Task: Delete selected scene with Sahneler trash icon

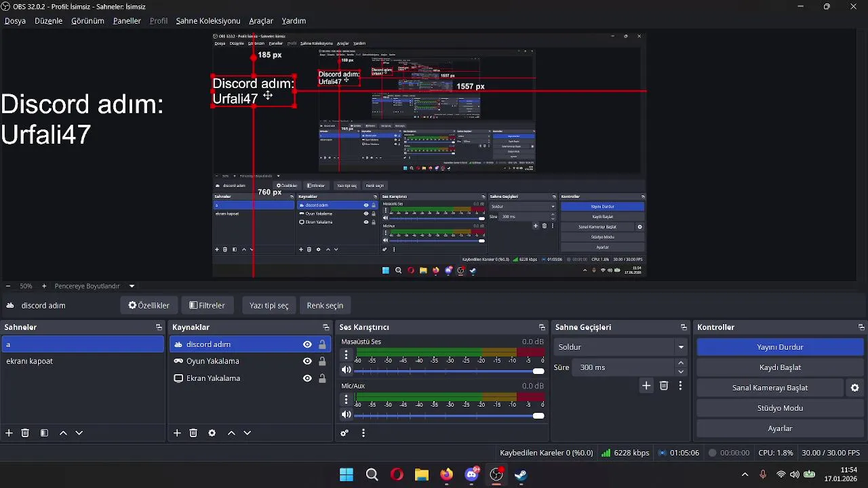Action: (x=25, y=432)
